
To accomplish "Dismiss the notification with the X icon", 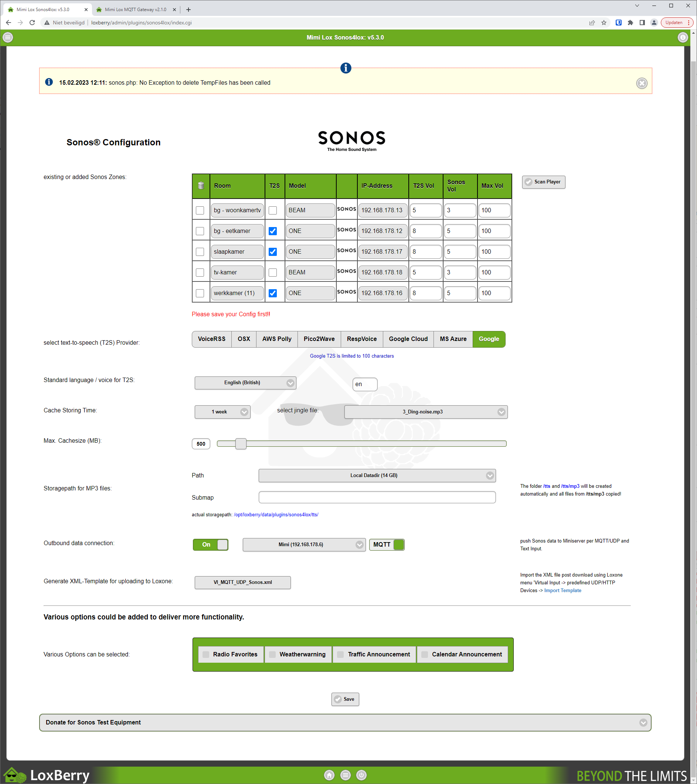I will pyautogui.click(x=642, y=83).
